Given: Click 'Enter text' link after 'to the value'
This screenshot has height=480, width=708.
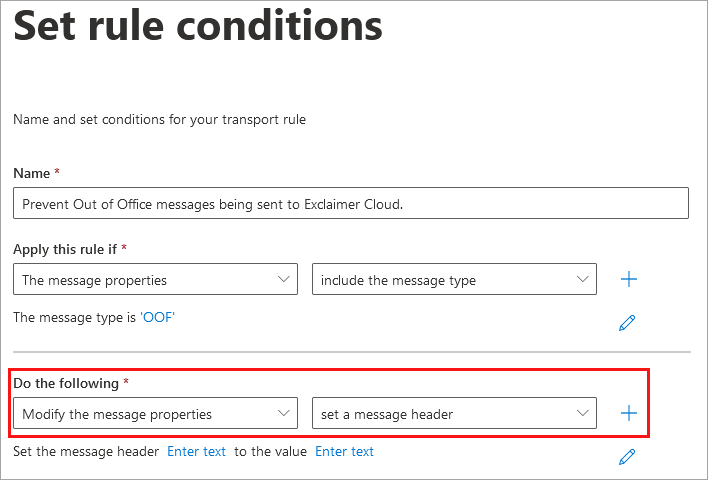Looking at the screenshot, I should point(344,452).
